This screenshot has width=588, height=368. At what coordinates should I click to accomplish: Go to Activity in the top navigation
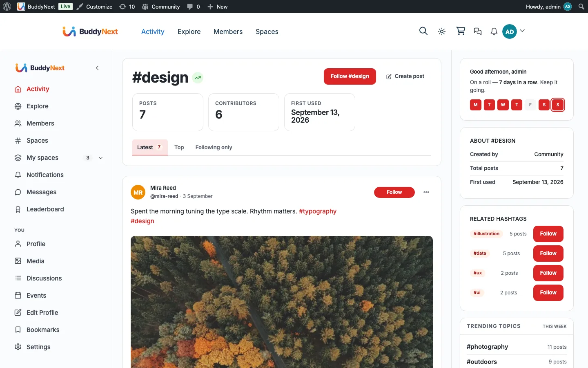click(x=153, y=31)
